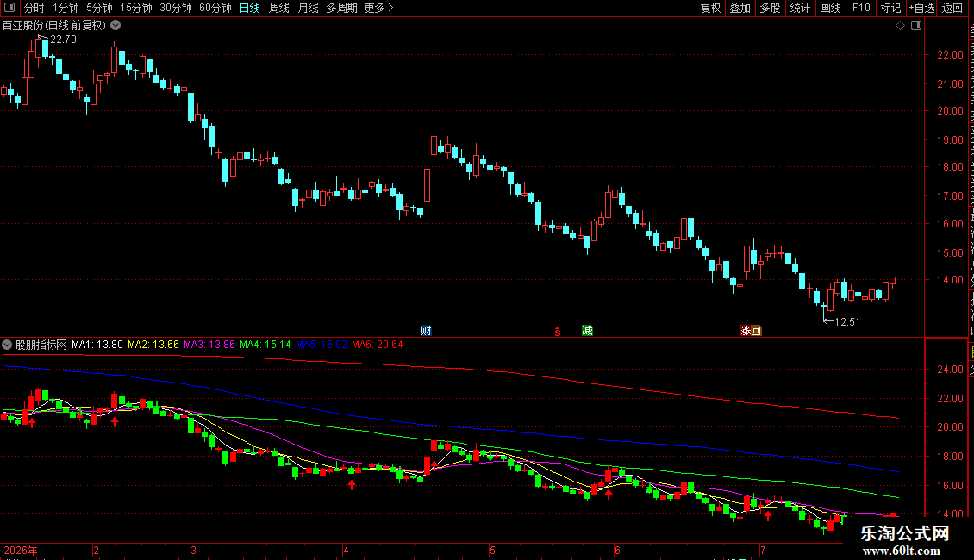Click month 5 on the time axis

(492, 551)
